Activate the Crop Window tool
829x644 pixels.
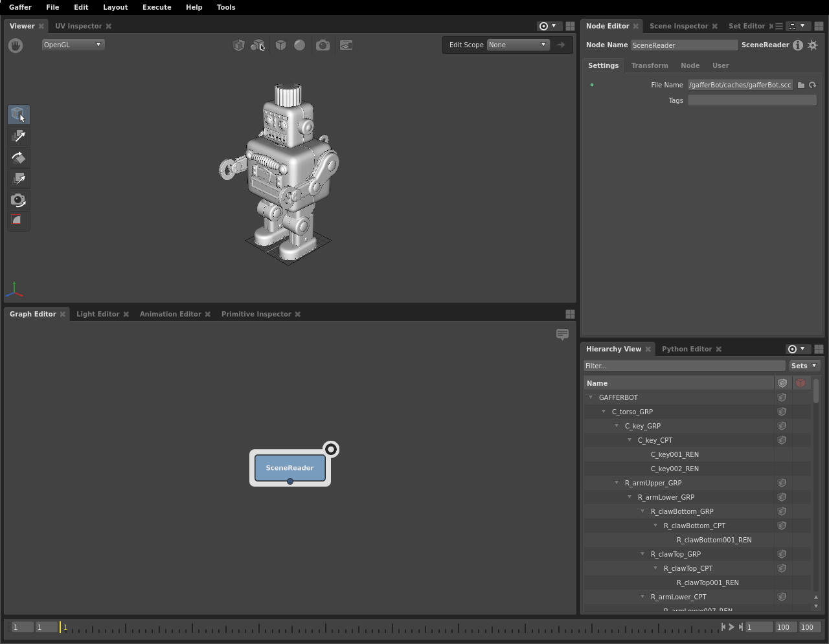pyautogui.click(x=19, y=221)
